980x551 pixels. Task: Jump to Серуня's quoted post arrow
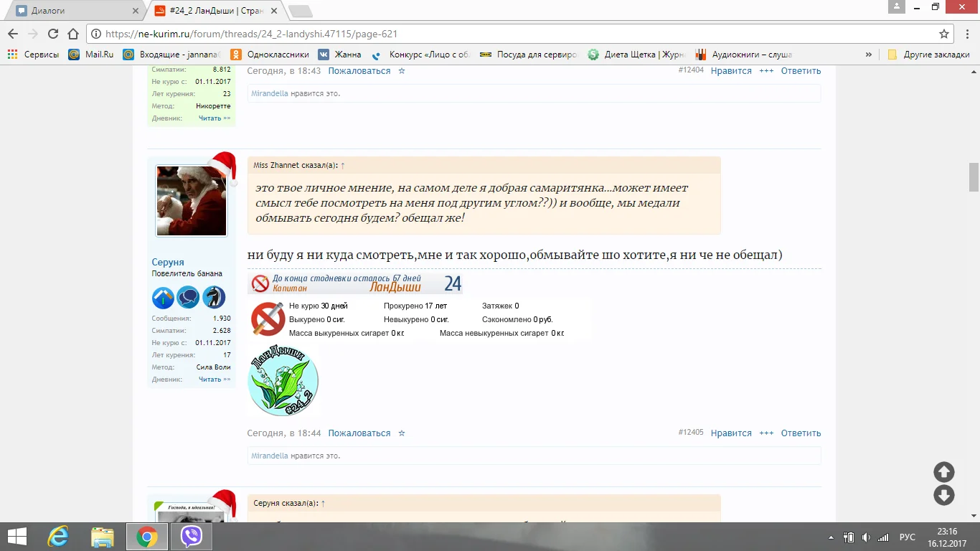[x=323, y=504]
